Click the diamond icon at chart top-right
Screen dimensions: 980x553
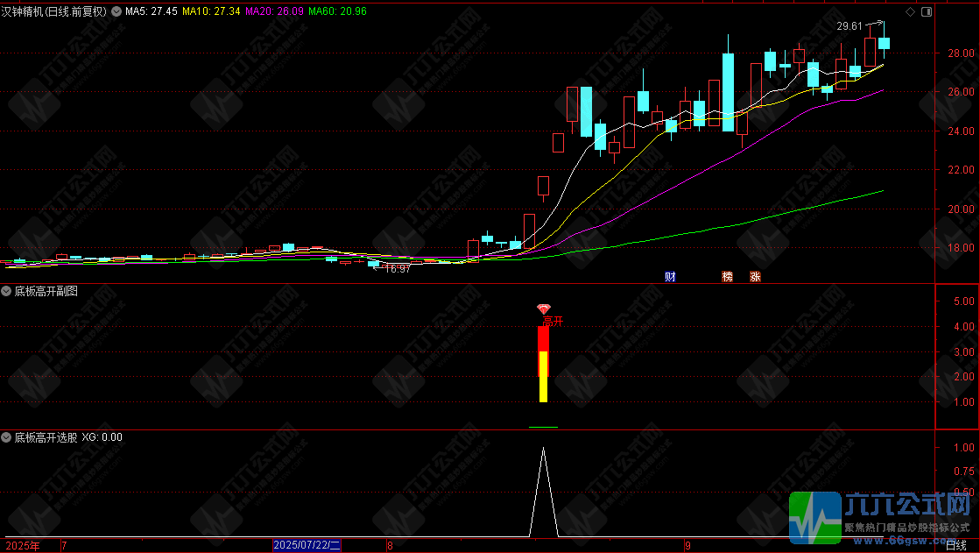(x=910, y=12)
